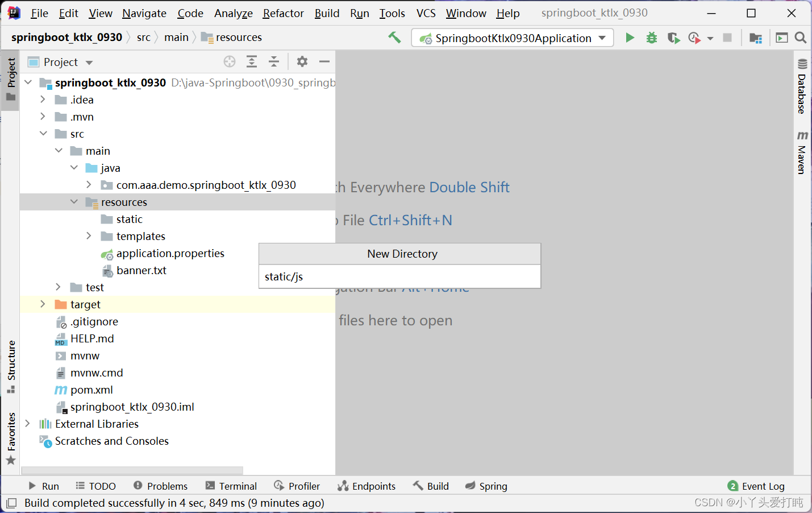Select application.properties file
This screenshot has height=513, width=812.
click(x=170, y=253)
